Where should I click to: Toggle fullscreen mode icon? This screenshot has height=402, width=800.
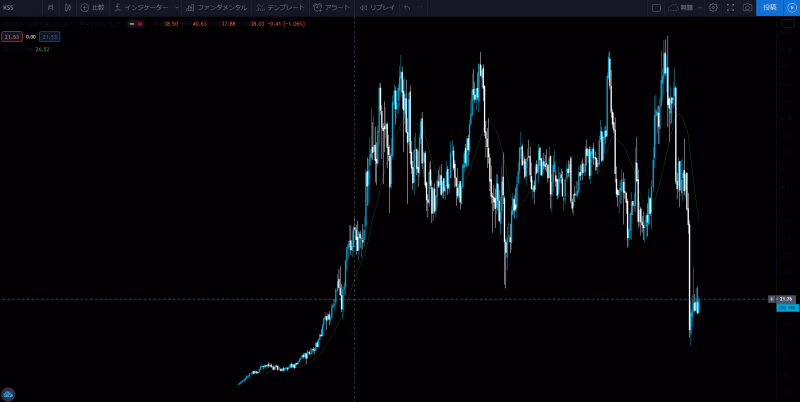pos(730,7)
